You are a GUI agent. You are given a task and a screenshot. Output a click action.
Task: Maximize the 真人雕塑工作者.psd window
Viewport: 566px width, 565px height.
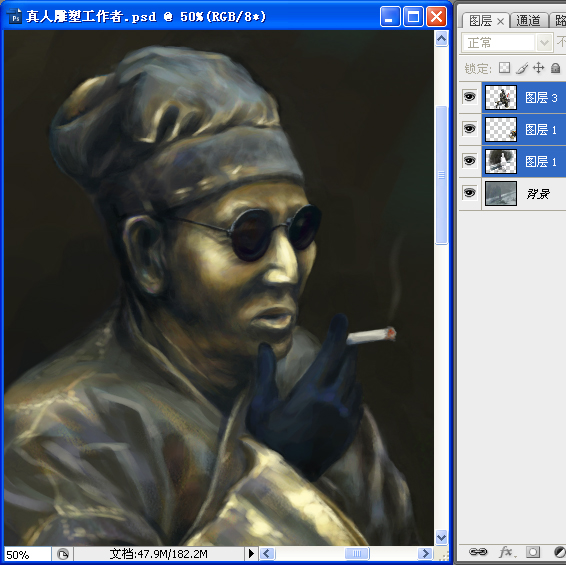413,17
